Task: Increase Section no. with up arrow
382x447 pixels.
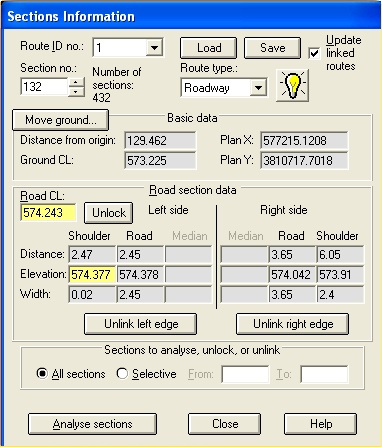Action: tap(76, 82)
